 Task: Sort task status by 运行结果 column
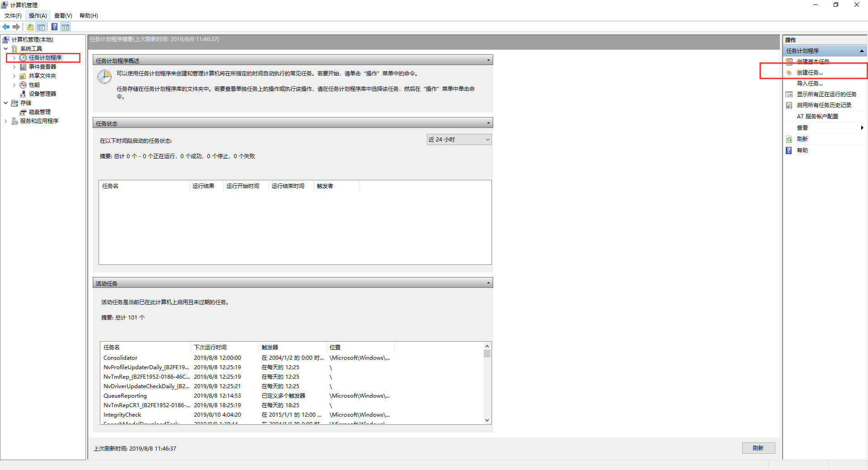(206, 186)
